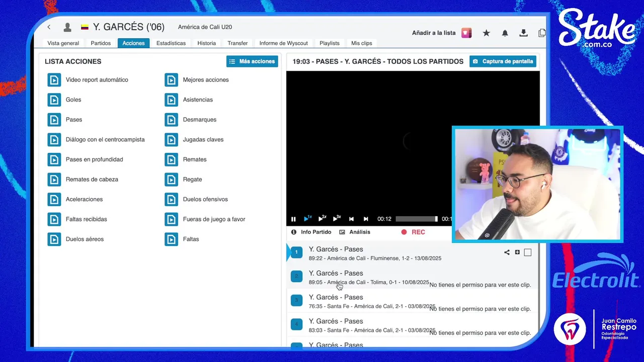Play Mejores acciones action icon

click(172, 80)
